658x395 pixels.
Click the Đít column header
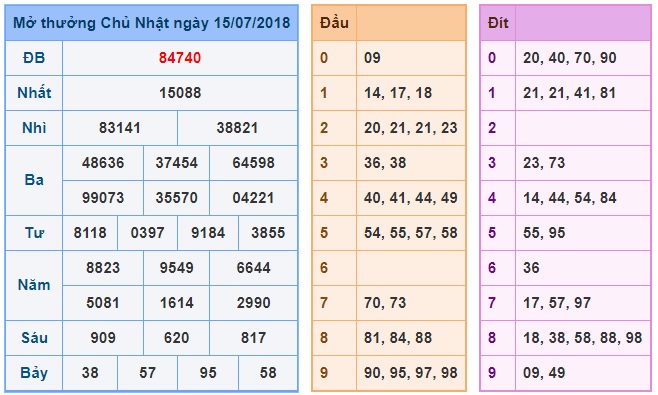click(498, 23)
